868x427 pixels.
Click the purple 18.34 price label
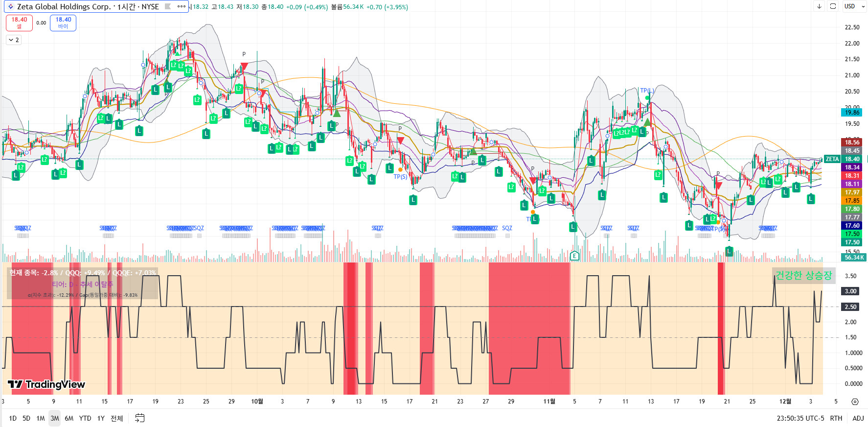tap(852, 167)
